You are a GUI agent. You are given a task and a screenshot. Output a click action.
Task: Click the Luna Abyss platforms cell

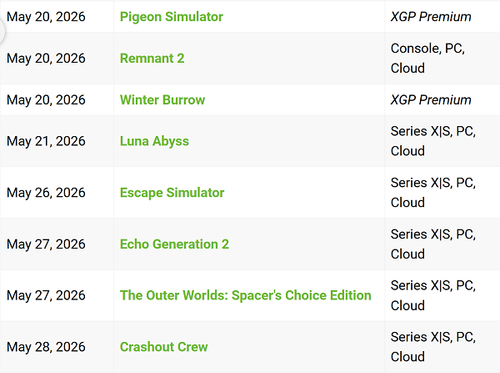pyautogui.click(x=442, y=141)
